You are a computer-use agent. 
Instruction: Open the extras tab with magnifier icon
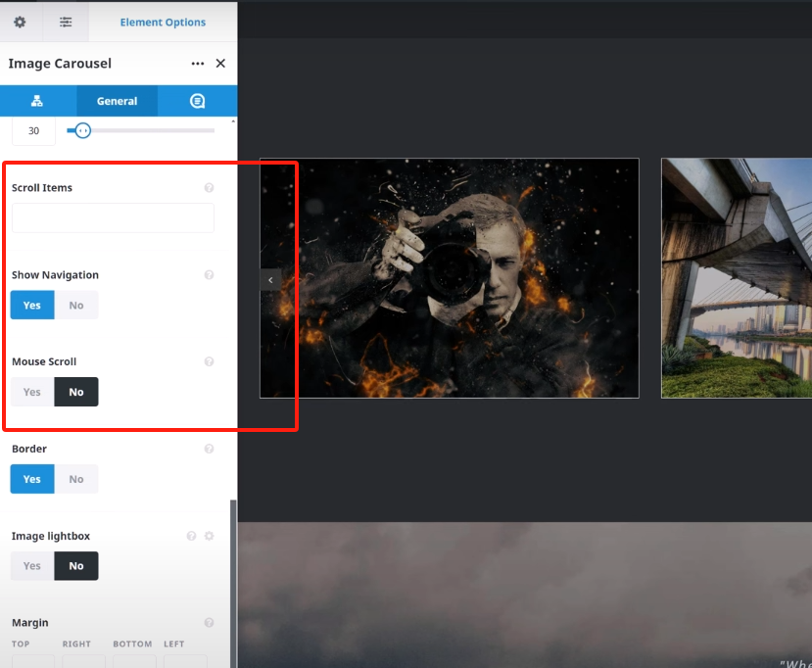coord(197,101)
